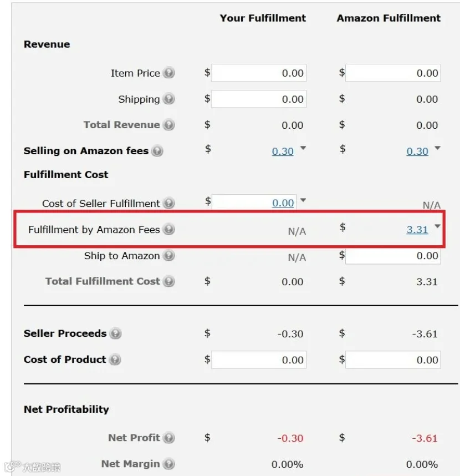Click the Ship to Amazon help icon

[x=168, y=255]
